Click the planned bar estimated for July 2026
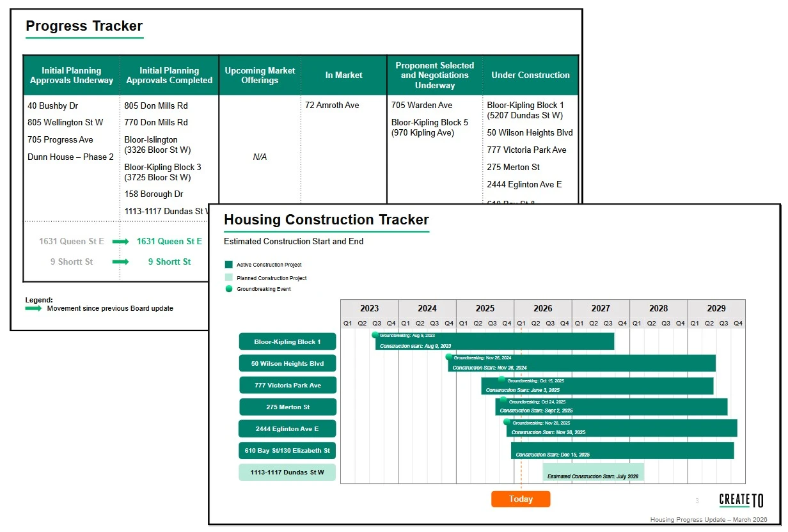This screenshot has height=532, width=788. coord(594,472)
